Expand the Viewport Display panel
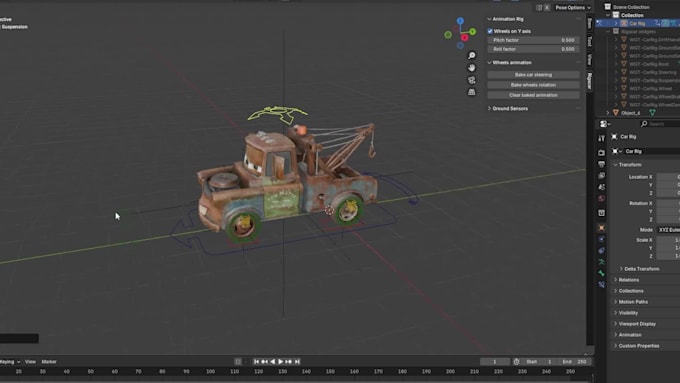 [x=616, y=324]
